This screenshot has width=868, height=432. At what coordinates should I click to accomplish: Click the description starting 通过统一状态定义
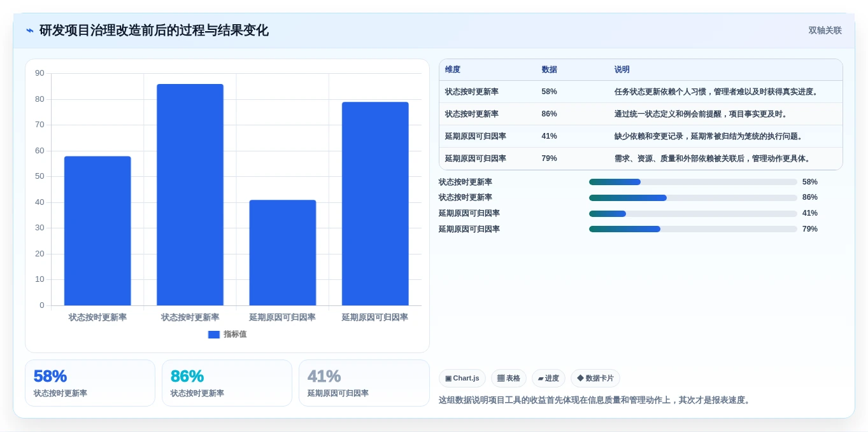(x=701, y=114)
